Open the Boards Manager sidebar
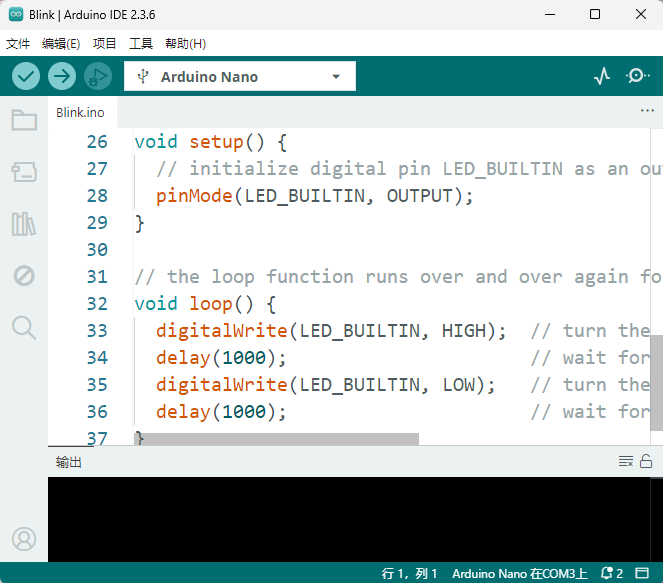This screenshot has width=663, height=583. (24, 172)
